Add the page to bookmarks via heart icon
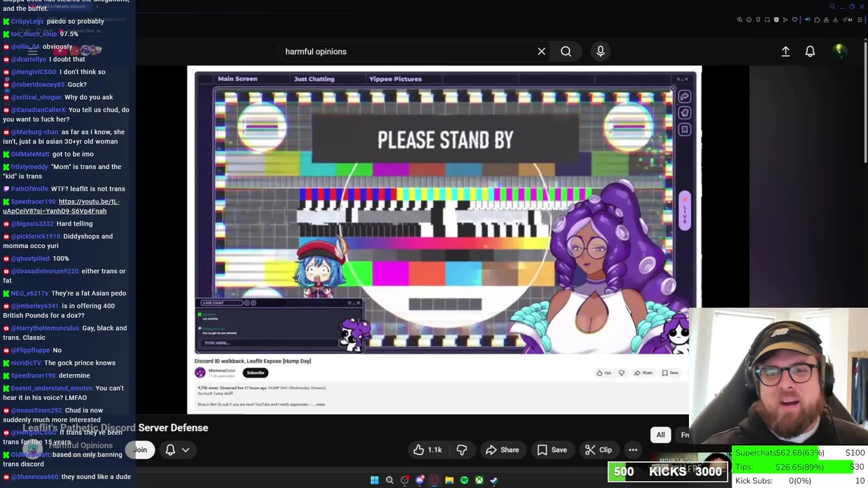This screenshot has width=868, height=488. tap(795, 20)
